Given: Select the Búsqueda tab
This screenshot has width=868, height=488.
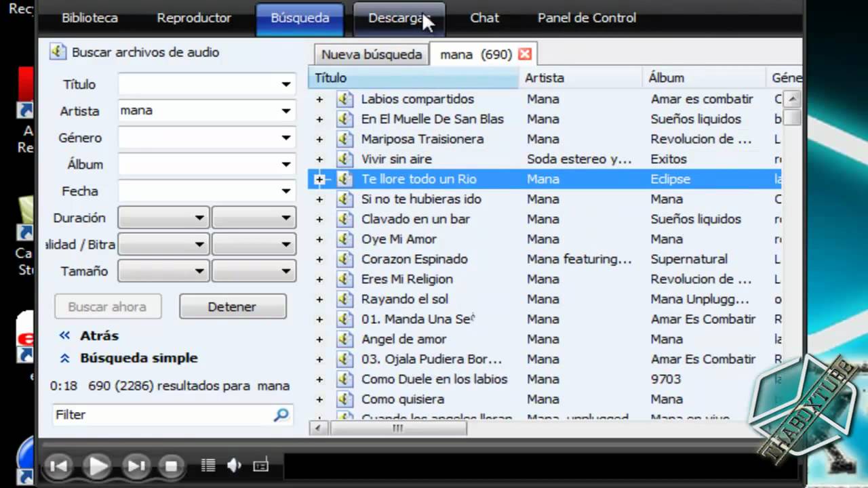Looking at the screenshot, I should (300, 18).
